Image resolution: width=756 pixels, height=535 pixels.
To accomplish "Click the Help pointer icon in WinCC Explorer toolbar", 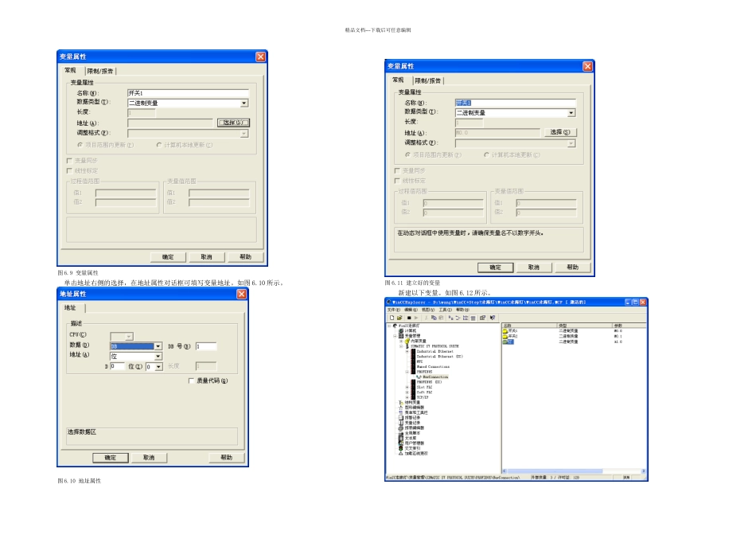I will pos(493,318).
